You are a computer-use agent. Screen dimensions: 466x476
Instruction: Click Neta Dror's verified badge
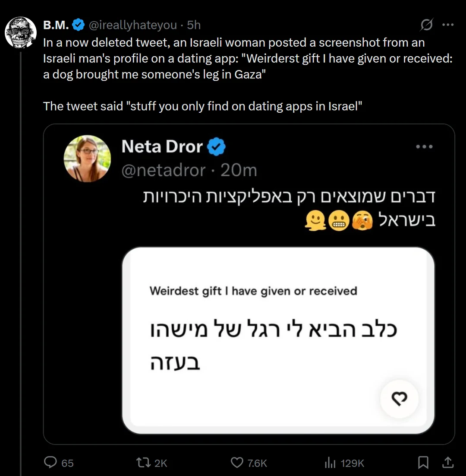(x=216, y=146)
